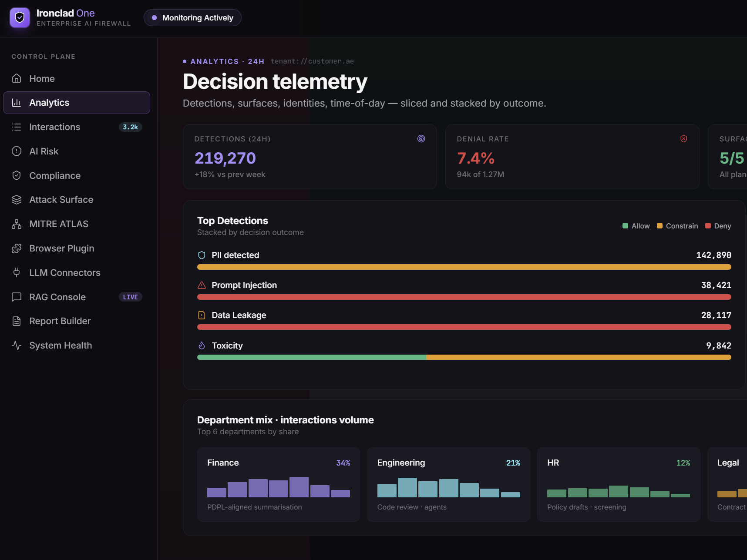Click the Prompt Injection count 38,421
Image resolution: width=747 pixels, height=560 pixels.
(x=716, y=285)
